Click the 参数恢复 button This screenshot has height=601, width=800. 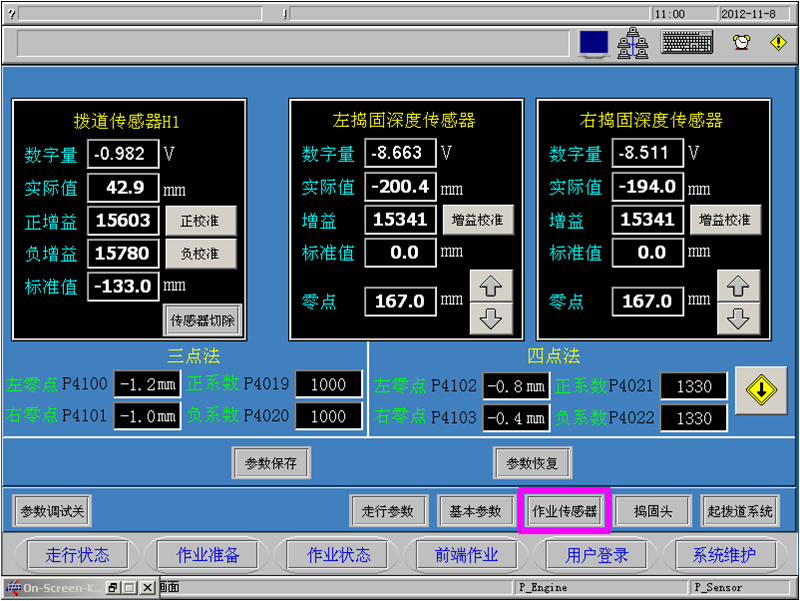click(532, 463)
